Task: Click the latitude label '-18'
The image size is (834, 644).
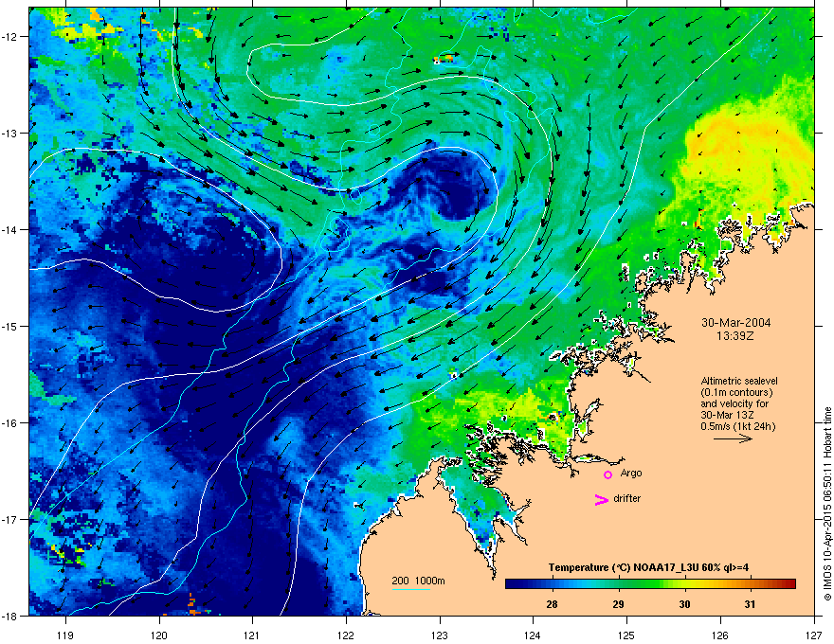Action: 9,616
